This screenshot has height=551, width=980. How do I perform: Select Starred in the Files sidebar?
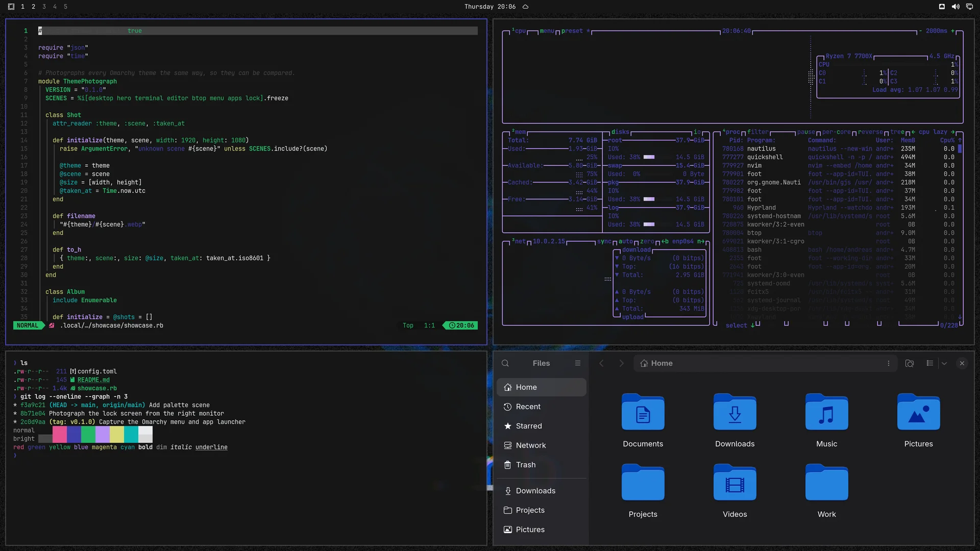pyautogui.click(x=542, y=426)
